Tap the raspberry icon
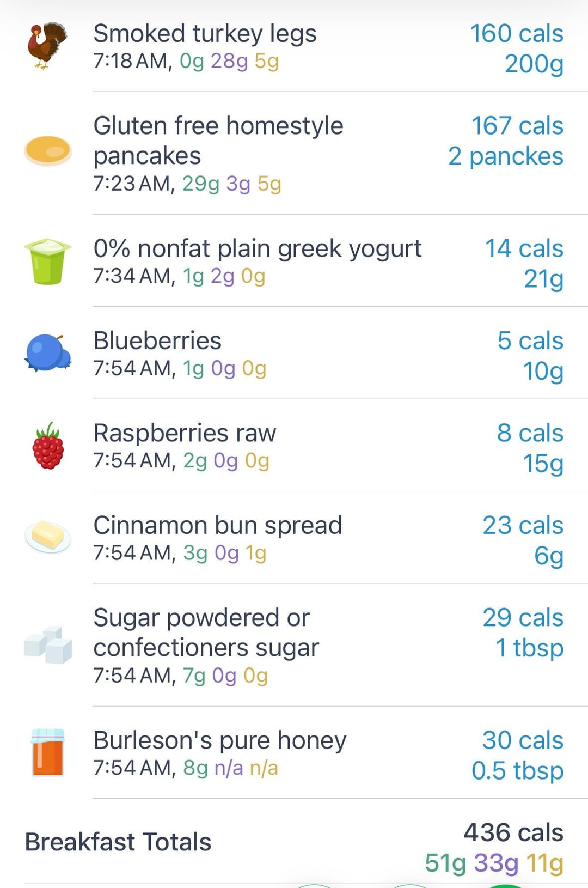 pos(48,446)
